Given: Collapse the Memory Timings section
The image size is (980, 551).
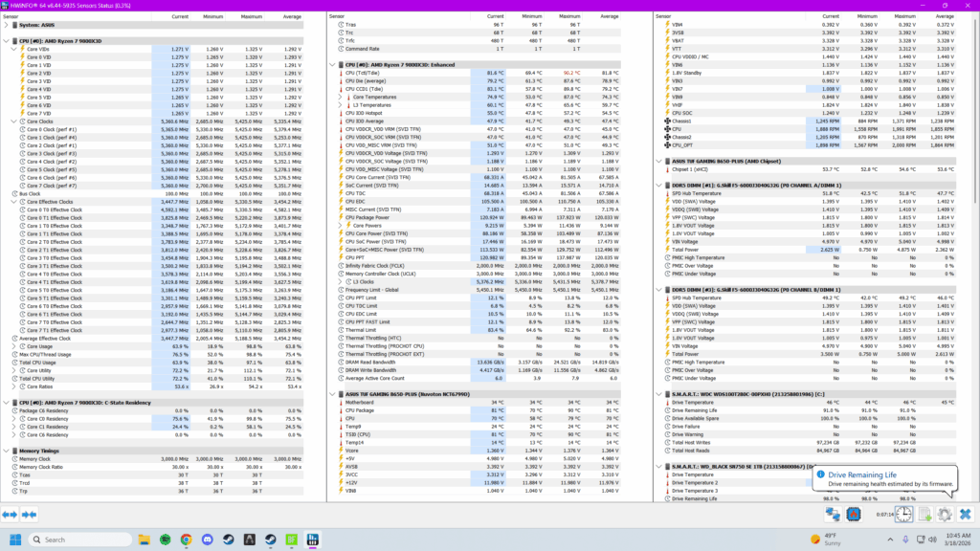Looking at the screenshot, I should coord(7,451).
